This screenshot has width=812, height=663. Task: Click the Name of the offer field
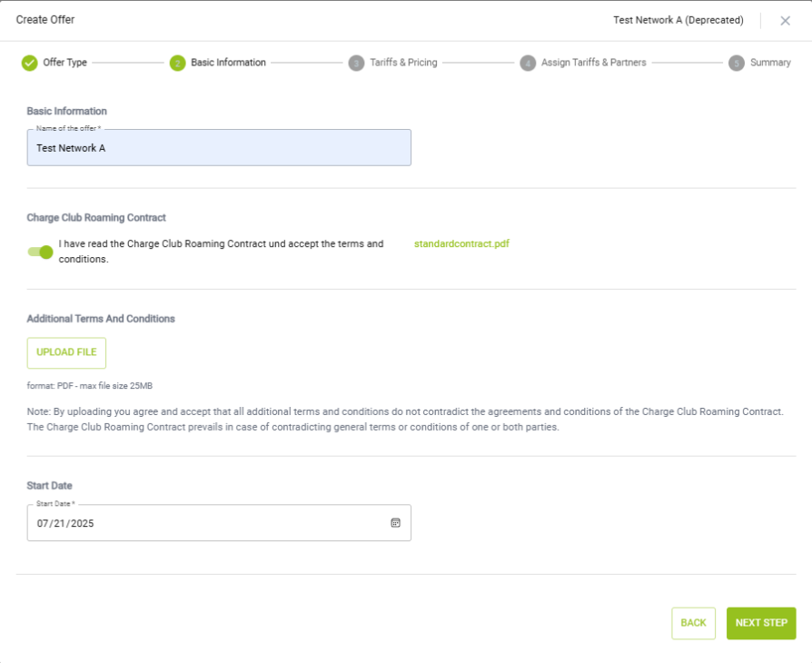pos(219,148)
